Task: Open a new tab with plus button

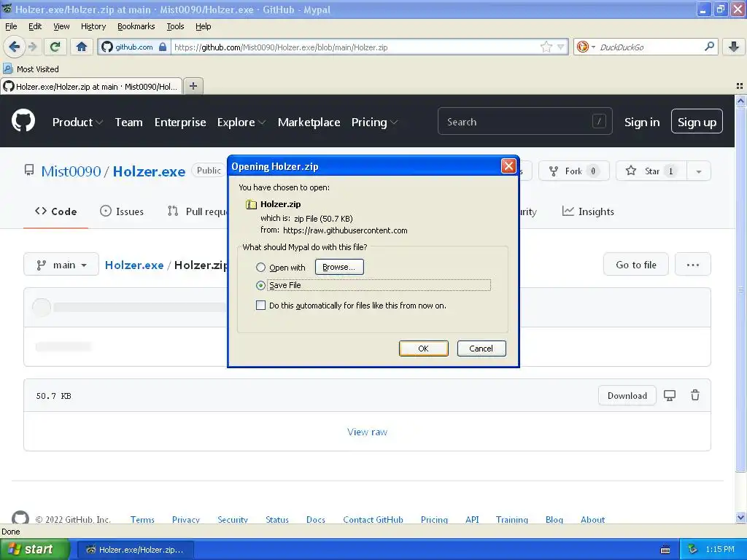Action: 193,86
